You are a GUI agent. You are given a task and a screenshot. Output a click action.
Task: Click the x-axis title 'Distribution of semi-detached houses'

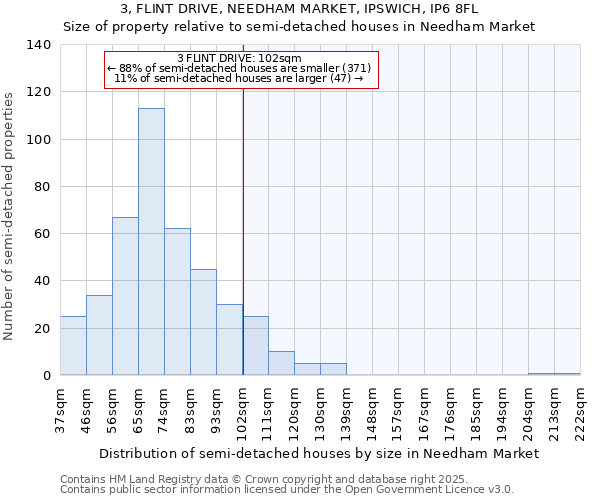pyautogui.click(x=319, y=453)
